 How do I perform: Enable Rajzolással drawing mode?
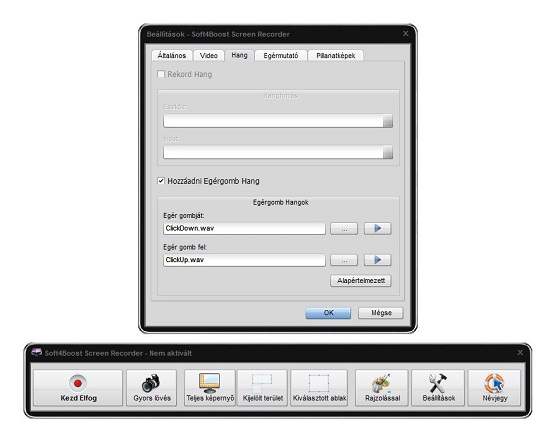[x=382, y=388]
